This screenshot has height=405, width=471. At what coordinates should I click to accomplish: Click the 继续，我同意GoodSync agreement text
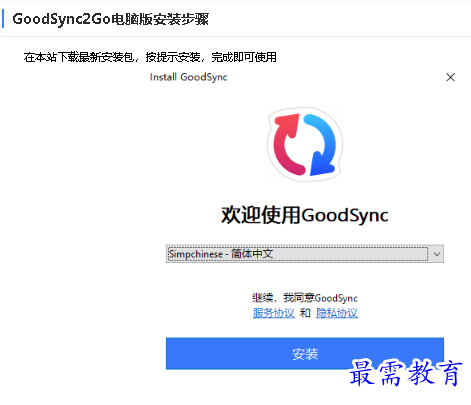305,297
